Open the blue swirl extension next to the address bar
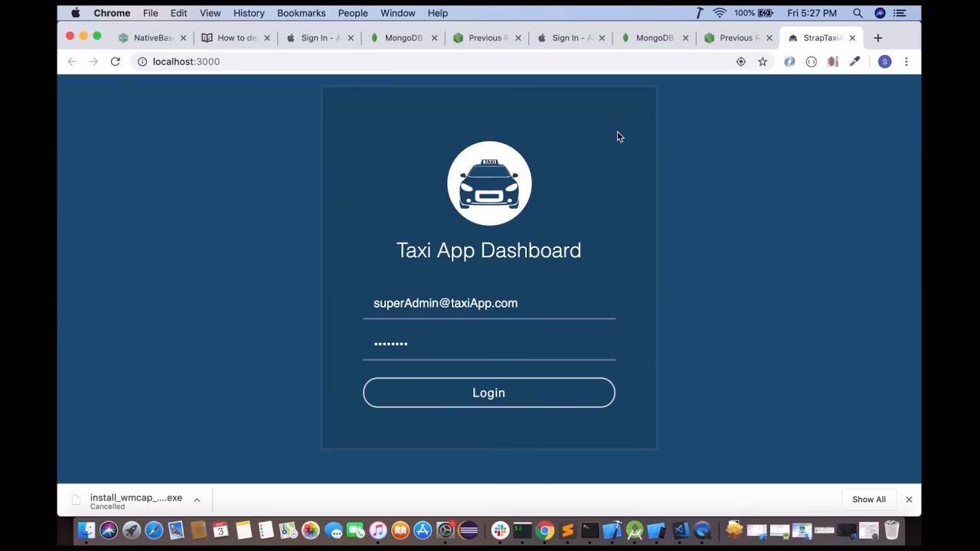980x551 pixels. click(789, 61)
